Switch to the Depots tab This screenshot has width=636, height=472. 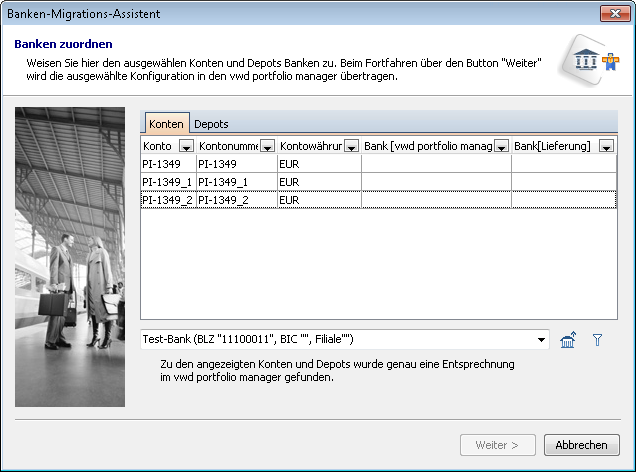pyautogui.click(x=211, y=124)
